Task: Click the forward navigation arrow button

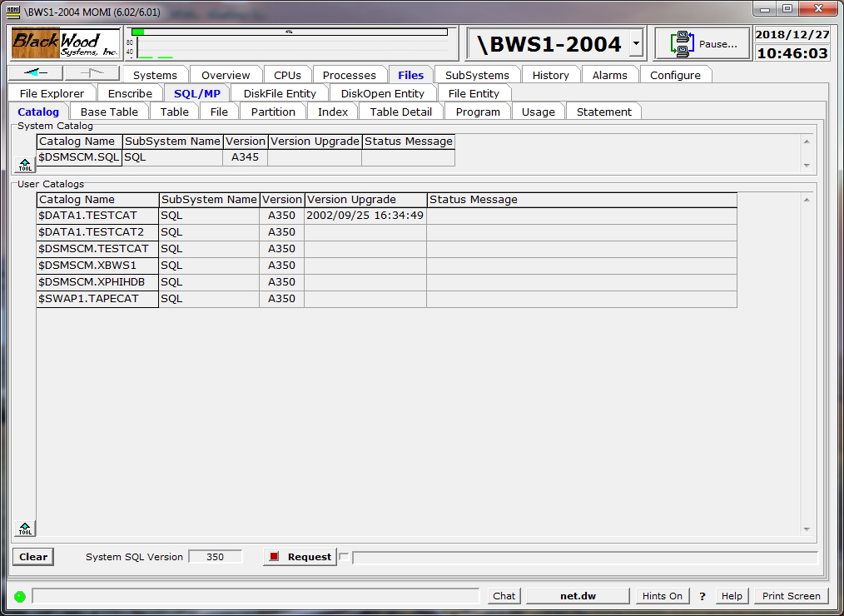Action: tap(92, 73)
